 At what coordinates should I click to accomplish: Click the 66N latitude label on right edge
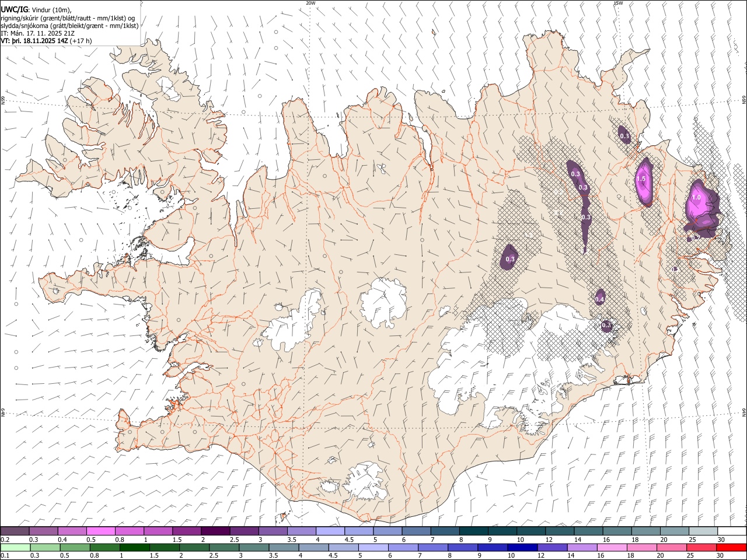(744, 100)
